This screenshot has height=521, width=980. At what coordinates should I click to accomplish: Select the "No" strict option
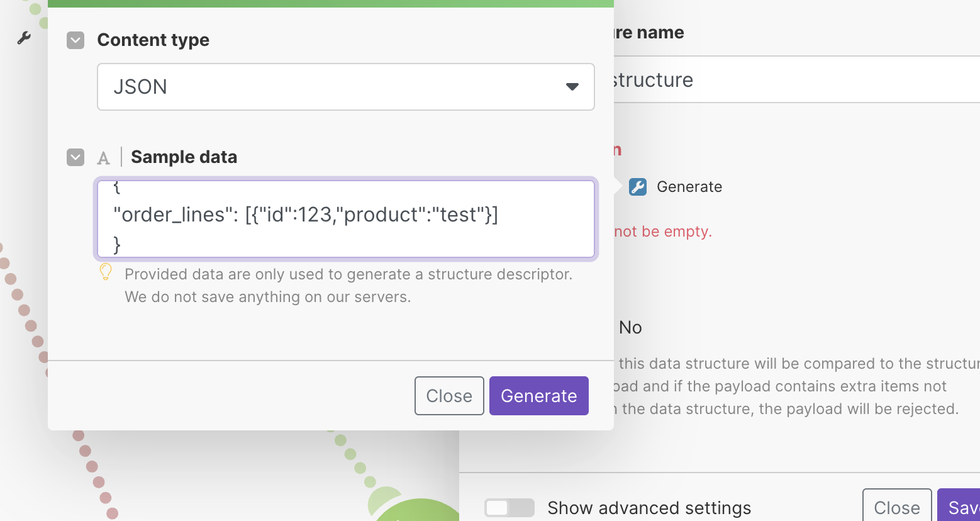click(630, 328)
